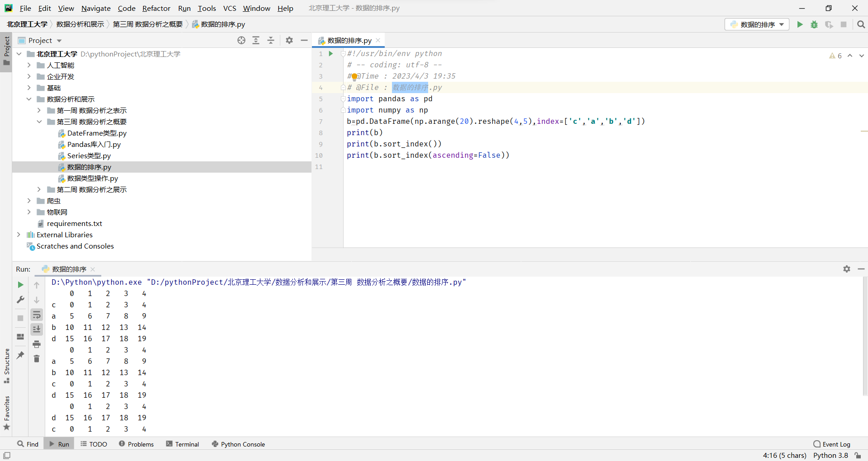Viewport: 868px width, 461px height.
Task: Open the VCS menu
Action: pyautogui.click(x=230, y=8)
